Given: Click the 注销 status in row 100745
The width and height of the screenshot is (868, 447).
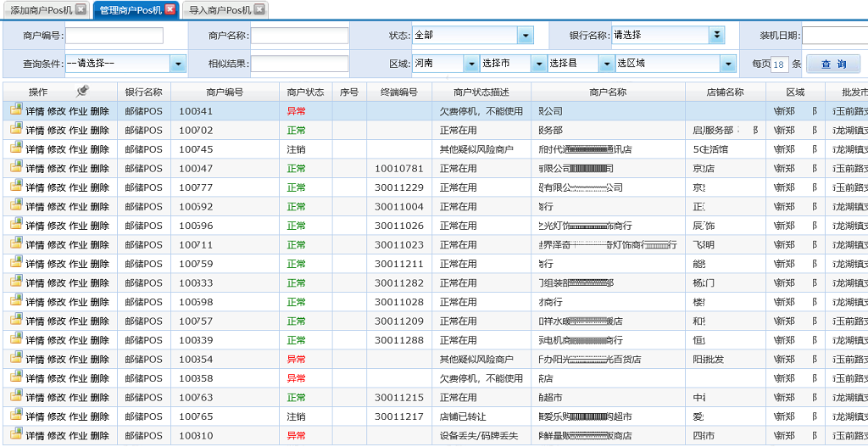Looking at the screenshot, I should pyautogui.click(x=296, y=149).
